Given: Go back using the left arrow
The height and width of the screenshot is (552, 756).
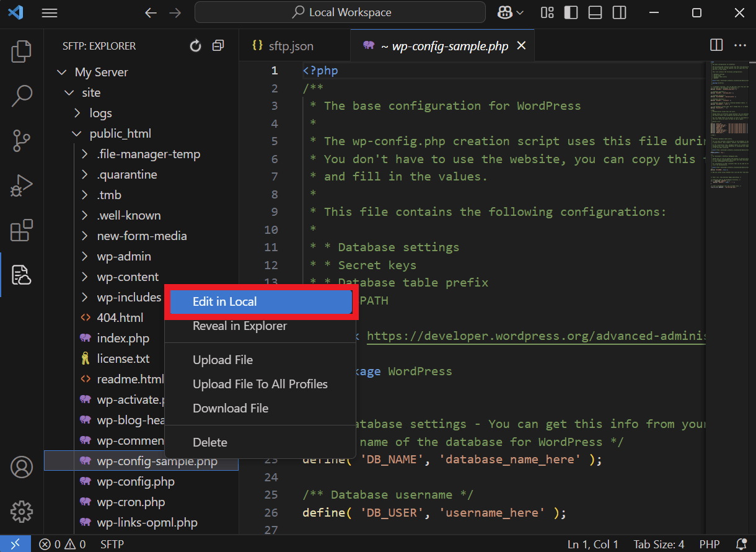Looking at the screenshot, I should (151, 12).
